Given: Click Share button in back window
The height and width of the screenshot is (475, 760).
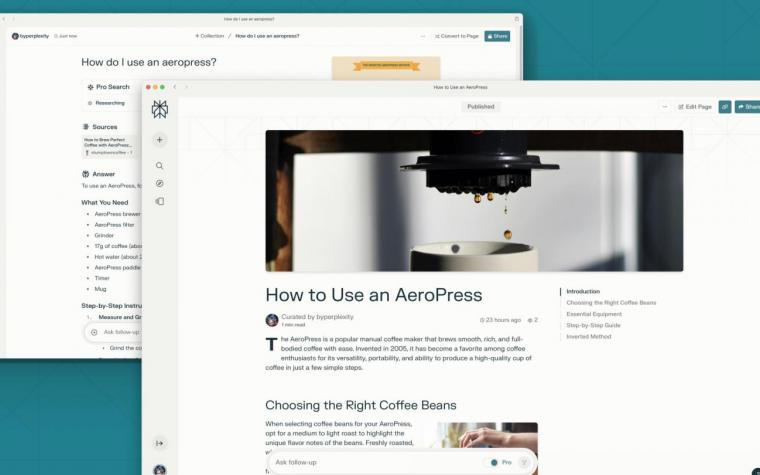Looking at the screenshot, I should [497, 36].
